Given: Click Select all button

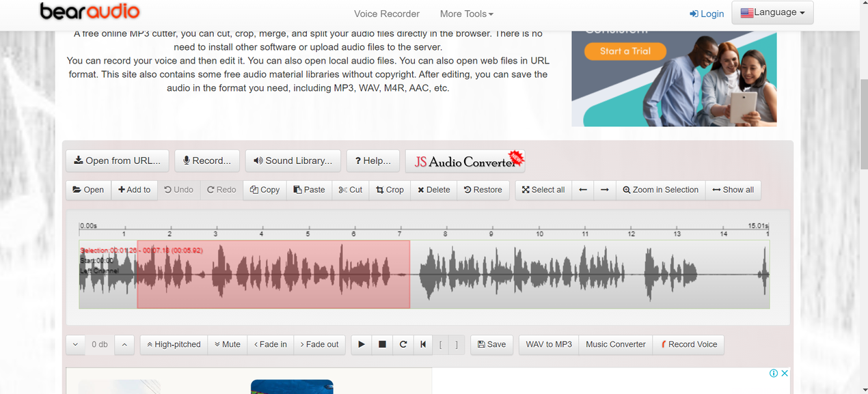Looking at the screenshot, I should [543, 190].
